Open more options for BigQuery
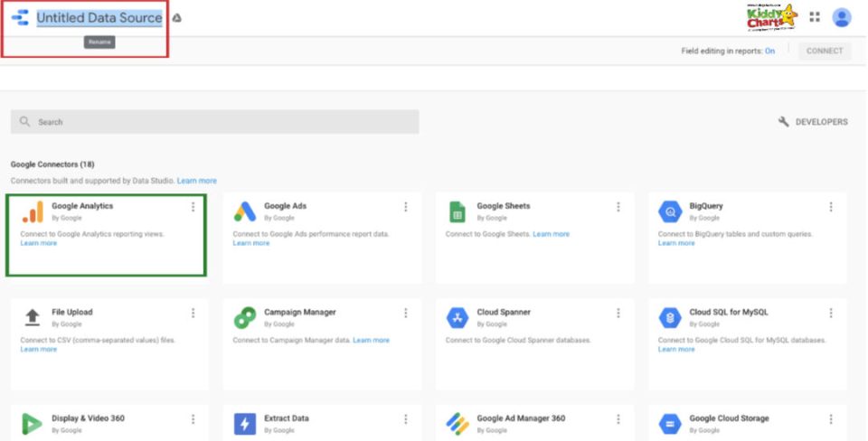The width and height of the screenshot is (868, 441). (831, 206)
